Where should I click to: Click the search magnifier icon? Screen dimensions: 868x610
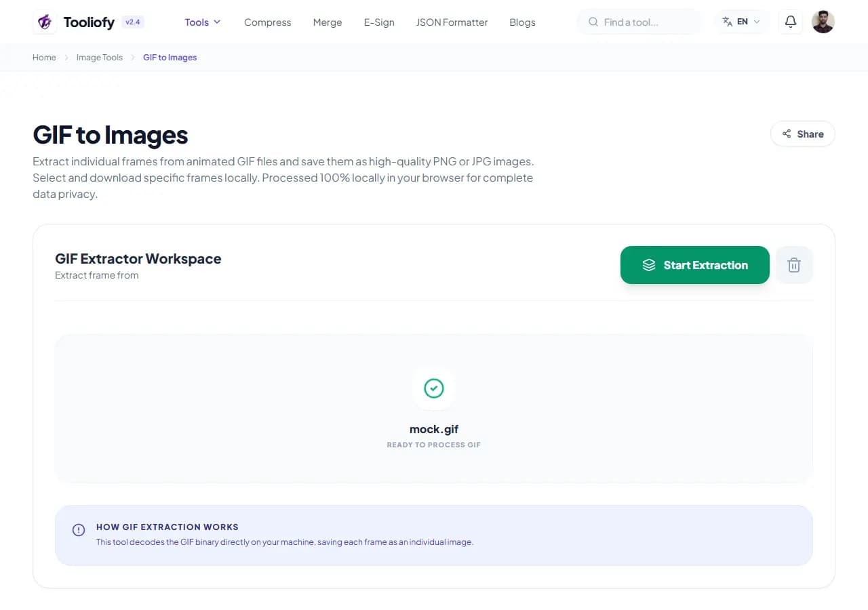(x=593, y=22)
